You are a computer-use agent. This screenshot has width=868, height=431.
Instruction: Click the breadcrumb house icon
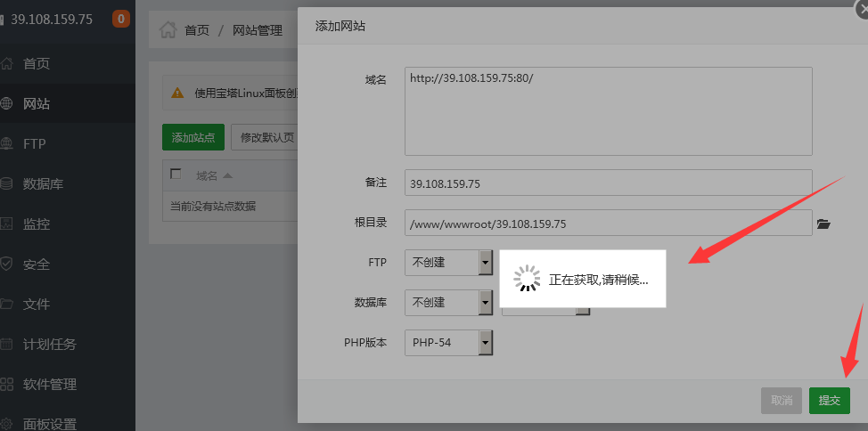point(168,30)
